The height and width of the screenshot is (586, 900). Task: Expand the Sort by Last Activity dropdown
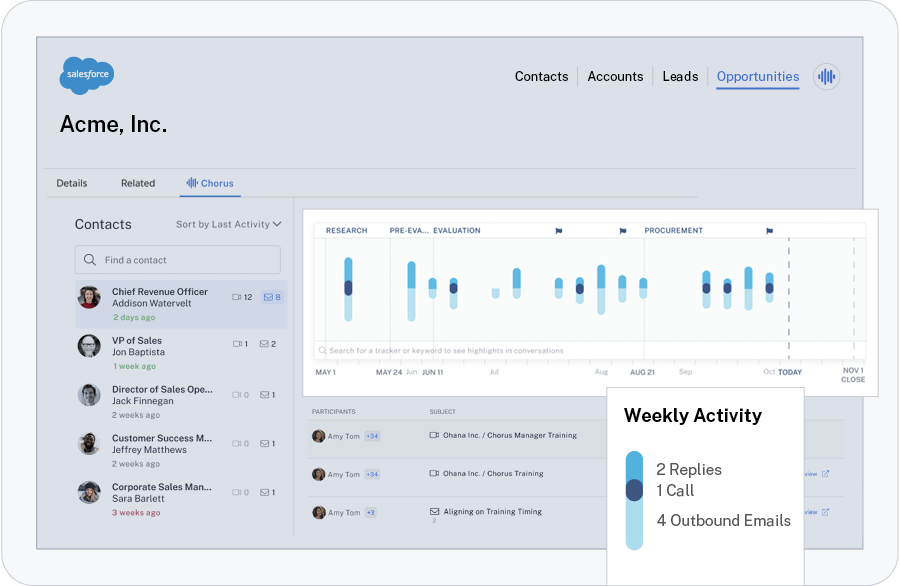click(228, 224)
